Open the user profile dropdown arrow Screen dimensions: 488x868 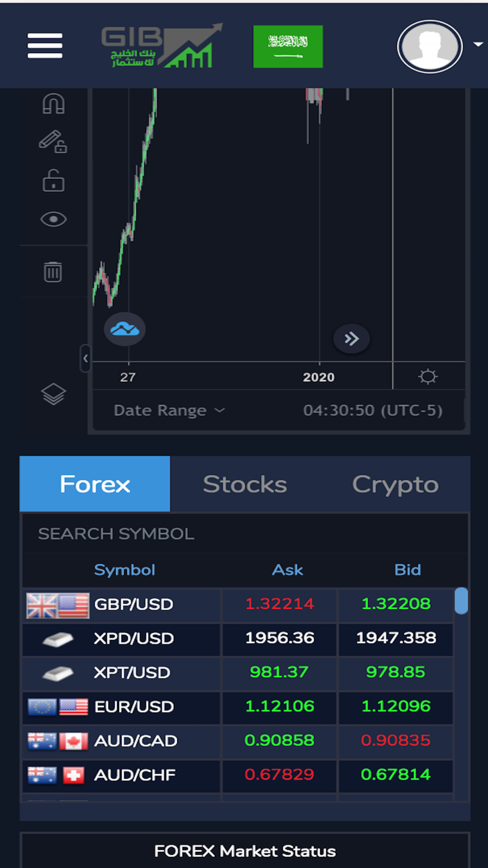(x=478, y=44)
